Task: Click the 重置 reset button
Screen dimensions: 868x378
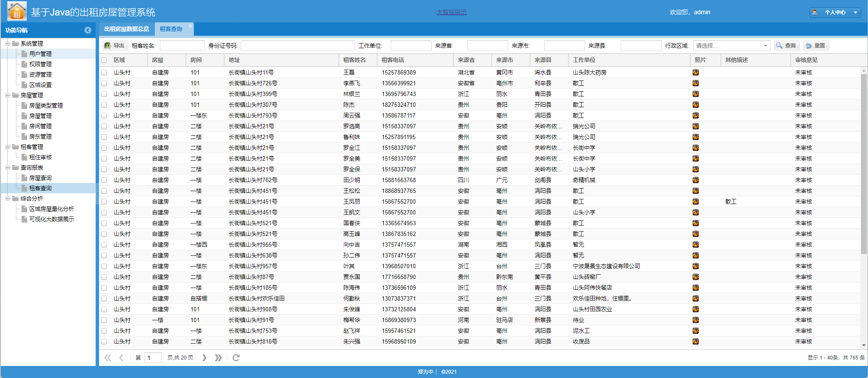Action: [x=816, y=46]
